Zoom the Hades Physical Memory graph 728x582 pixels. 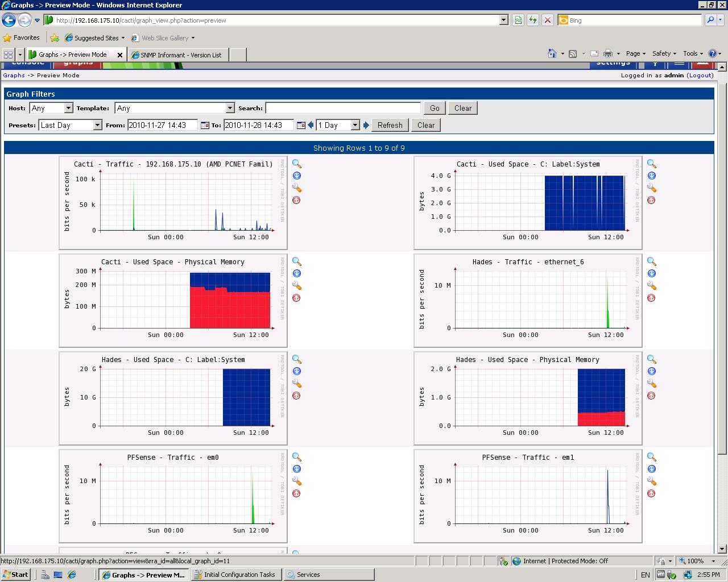click(x=651, y=359)
